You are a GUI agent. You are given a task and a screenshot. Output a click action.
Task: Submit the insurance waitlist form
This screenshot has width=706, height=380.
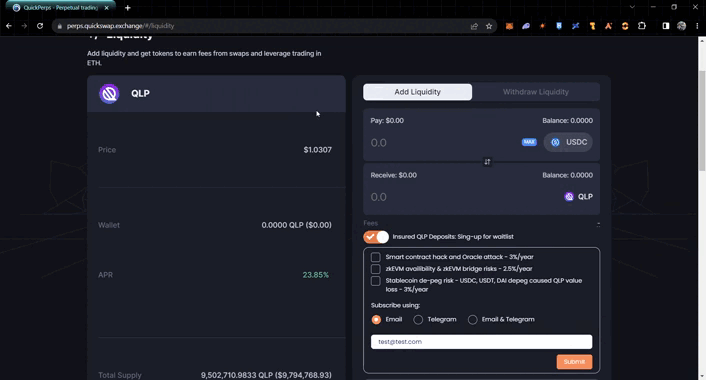(x=575, y=362)
